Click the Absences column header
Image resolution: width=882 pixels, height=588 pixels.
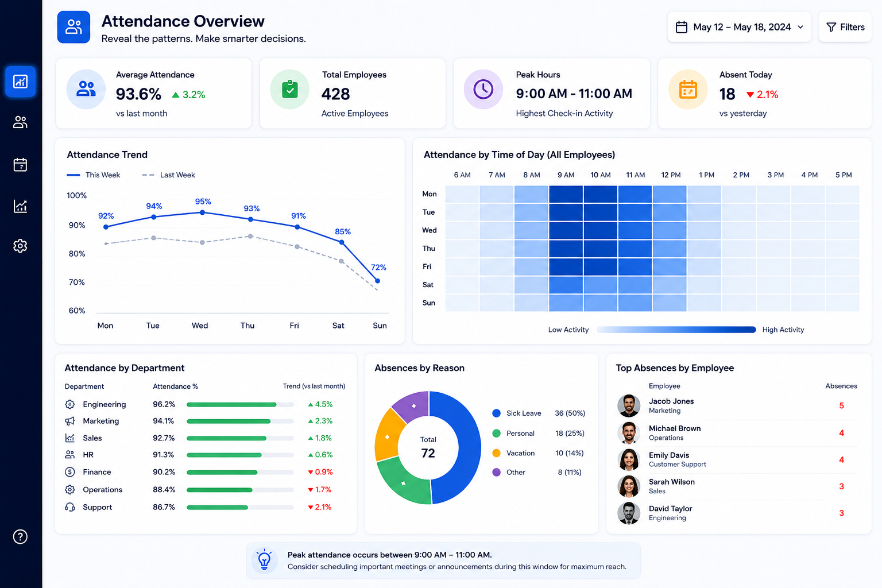point(841,386)
